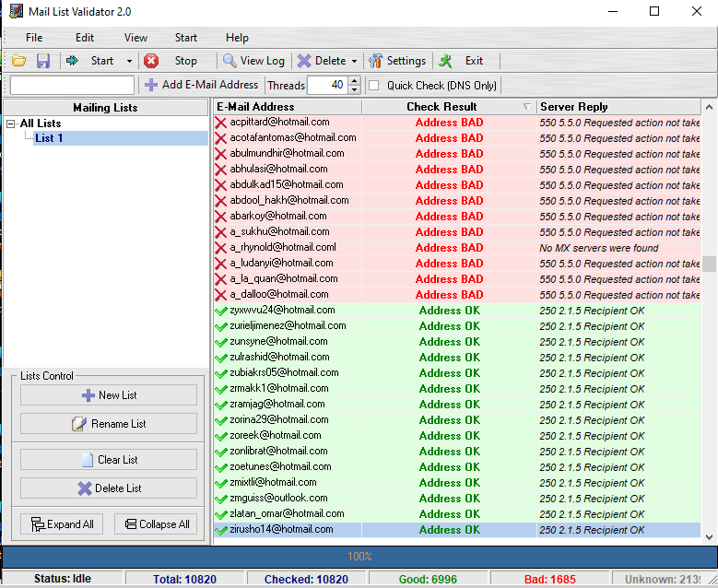The height and width of the screenshot is (588, 718).
Task: Click red X icon beside a_rhynold@hotmail.coml
Action: (x=220, y=248)
